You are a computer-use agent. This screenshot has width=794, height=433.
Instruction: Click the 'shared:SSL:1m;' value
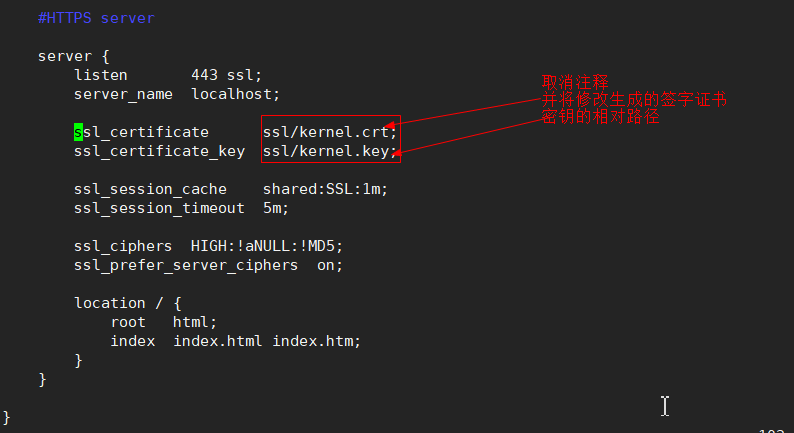pos(325,189)
